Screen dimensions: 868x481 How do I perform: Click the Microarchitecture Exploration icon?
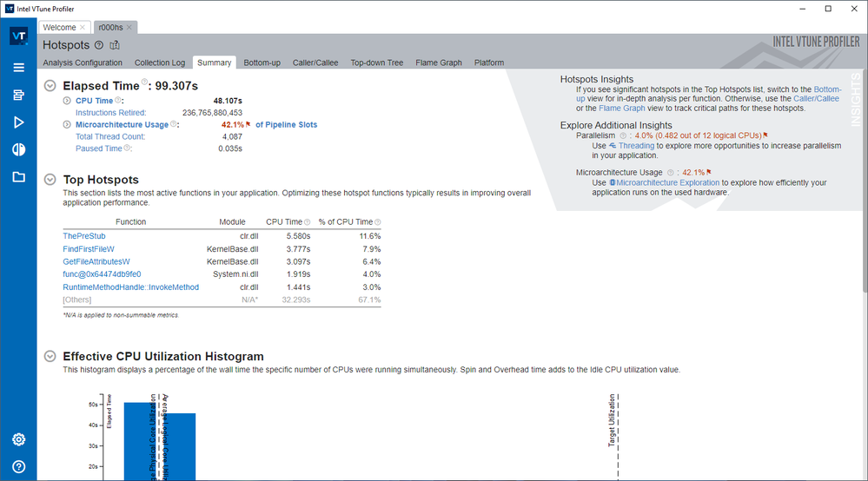[612, 182]
